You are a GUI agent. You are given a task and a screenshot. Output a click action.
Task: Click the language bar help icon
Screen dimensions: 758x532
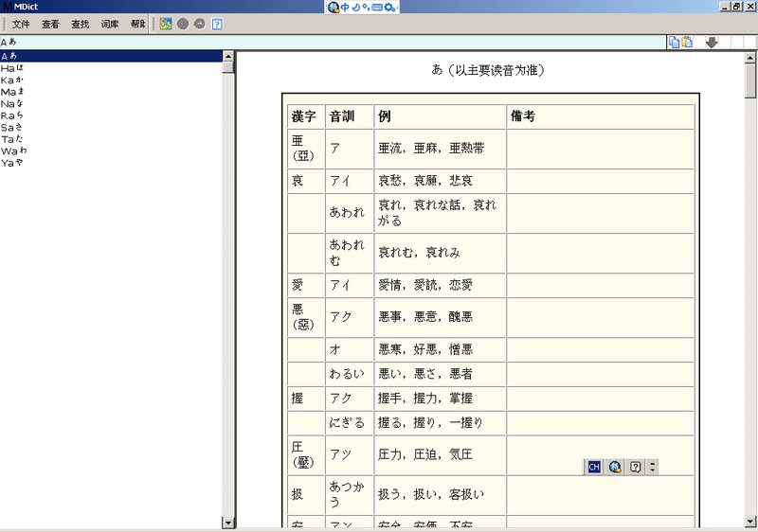[x=636, y=467]
